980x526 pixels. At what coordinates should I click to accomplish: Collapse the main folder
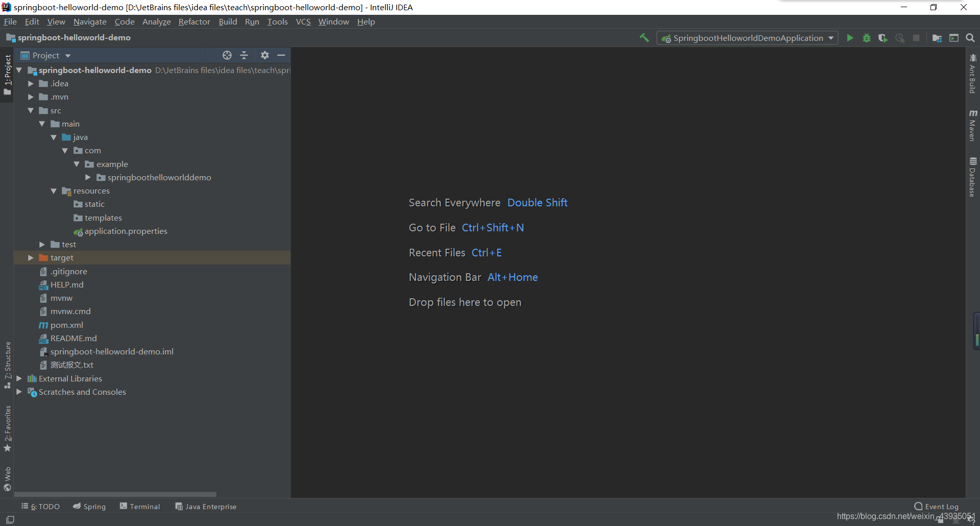coord(42,124)
